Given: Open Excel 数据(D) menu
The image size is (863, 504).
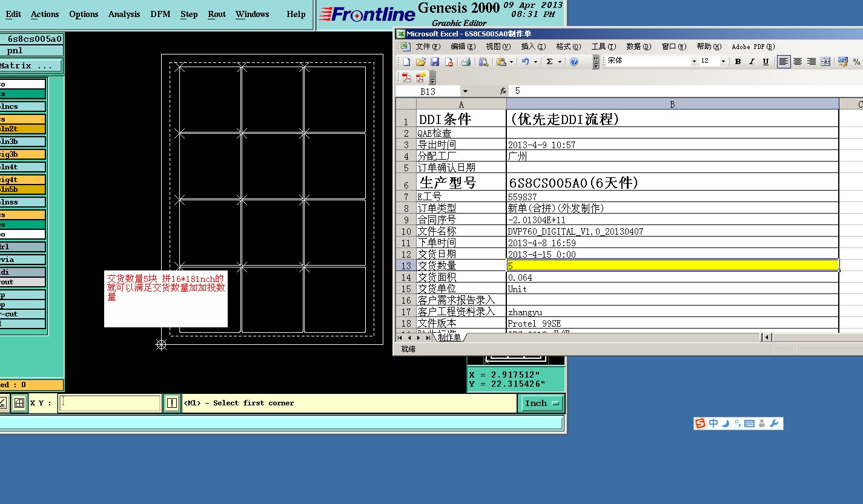Looking at the screenshot, I should (639, 47).
